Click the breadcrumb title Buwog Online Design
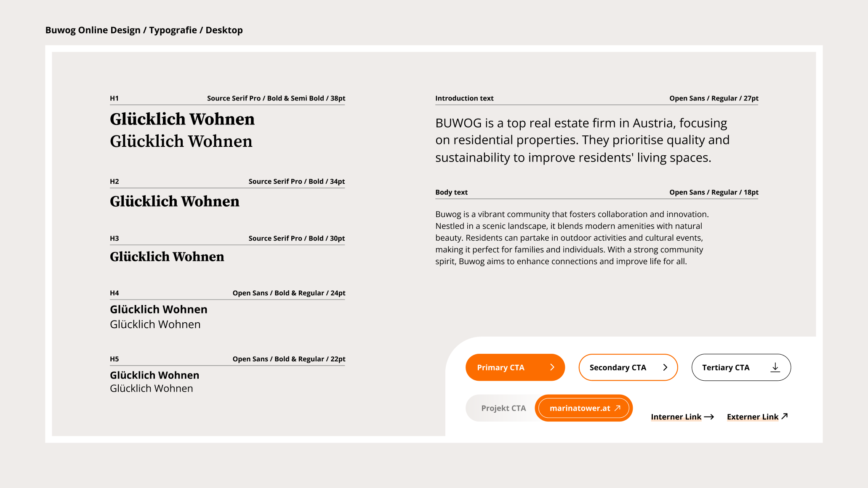The image size is (868, 488). pyautogui.click(x=93, y=30)
